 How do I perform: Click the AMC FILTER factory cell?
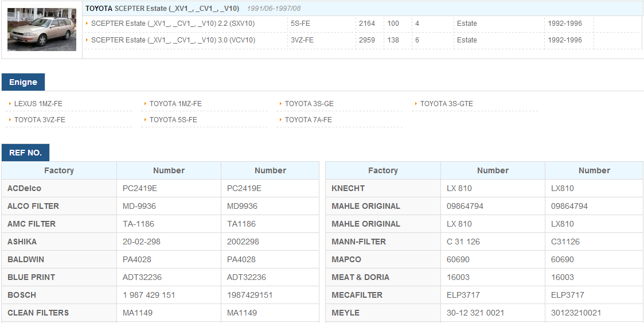(x=59, y=224)
